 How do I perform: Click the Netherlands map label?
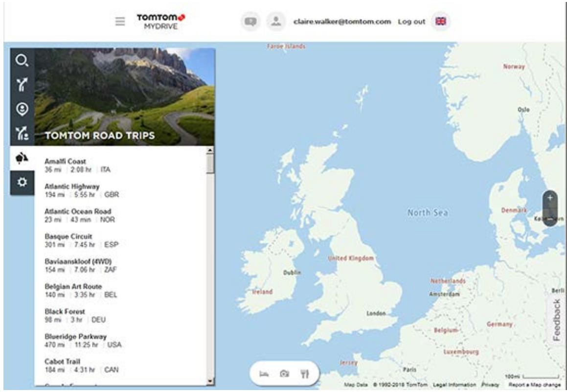[448, 281]
